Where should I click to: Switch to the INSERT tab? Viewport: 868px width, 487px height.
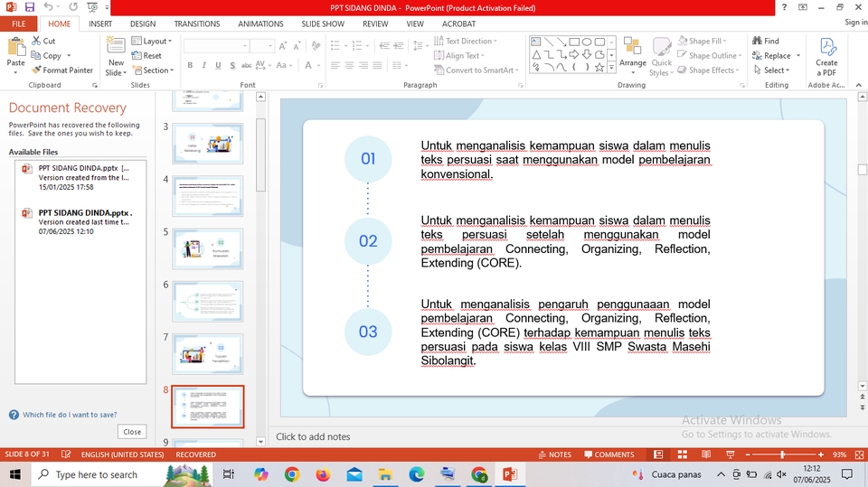pyautogui.click(x=100, y=23)
